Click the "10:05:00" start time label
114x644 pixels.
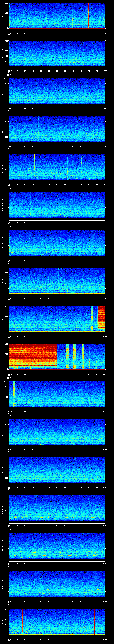[9, 184]
